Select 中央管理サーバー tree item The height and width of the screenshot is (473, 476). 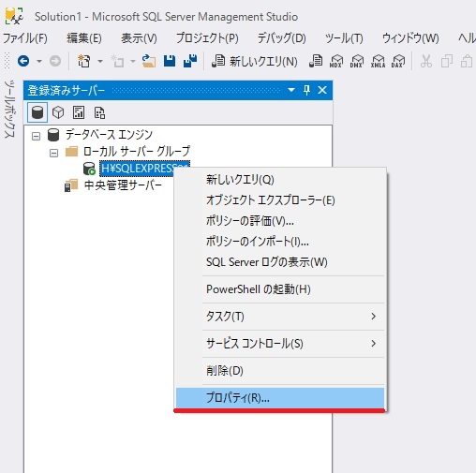click(123, 185)
